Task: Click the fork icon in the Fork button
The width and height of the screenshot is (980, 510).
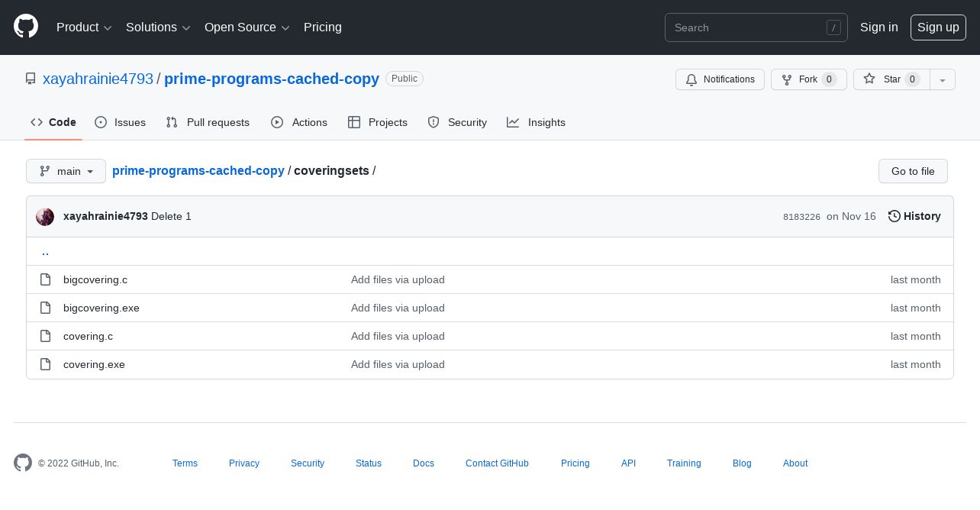Action: [x=787, y=79]
